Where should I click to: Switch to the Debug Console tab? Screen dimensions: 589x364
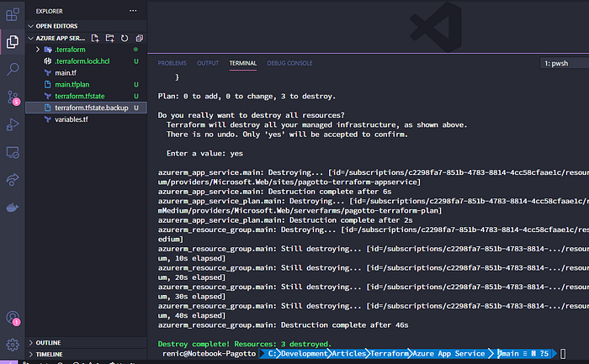pyautogui.click(x=289, y=63)
